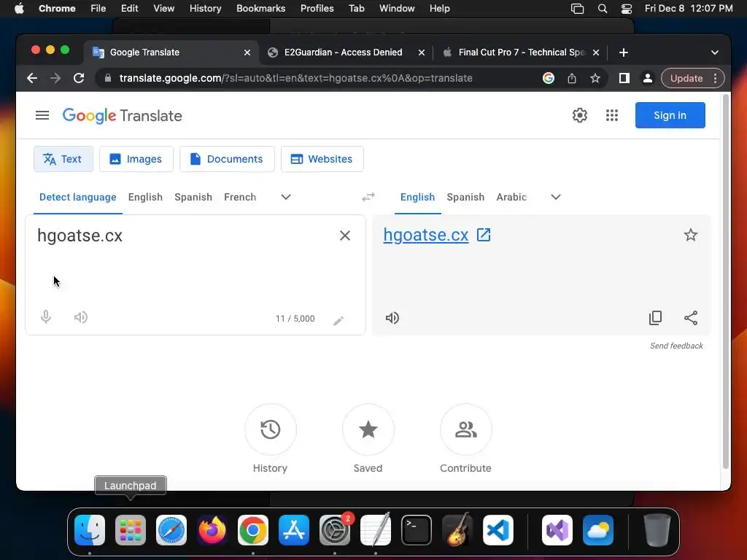
Task: Share the translation
Action: [691, 318]
